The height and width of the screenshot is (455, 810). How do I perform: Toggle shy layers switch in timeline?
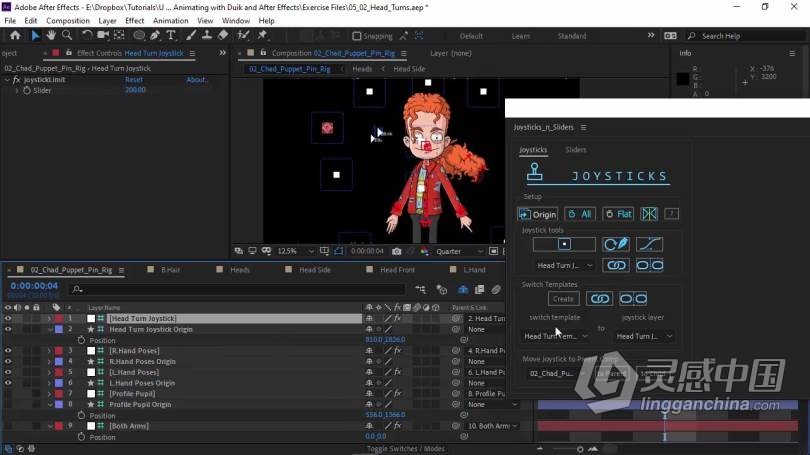tap(463, 290)
